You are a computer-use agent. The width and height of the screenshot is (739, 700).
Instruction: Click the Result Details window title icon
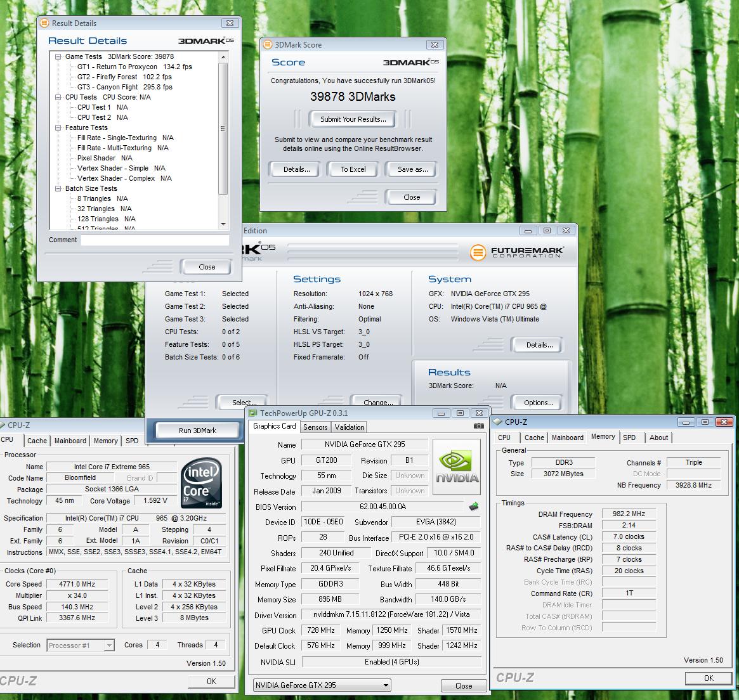(45, 23)
